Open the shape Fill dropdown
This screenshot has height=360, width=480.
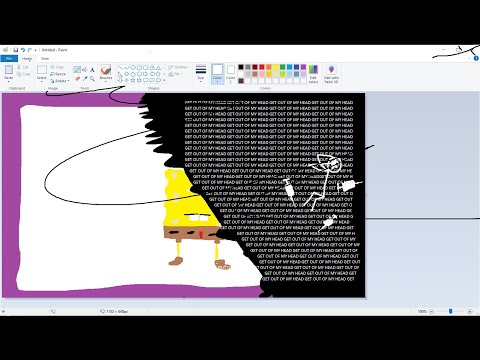(x=176, y=74)
